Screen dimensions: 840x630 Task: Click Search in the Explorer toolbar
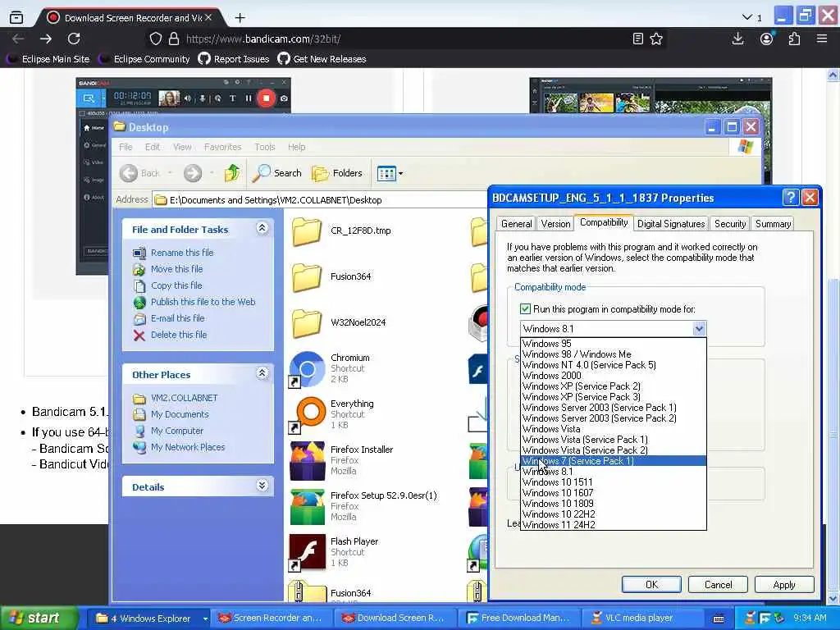point(277,173)
